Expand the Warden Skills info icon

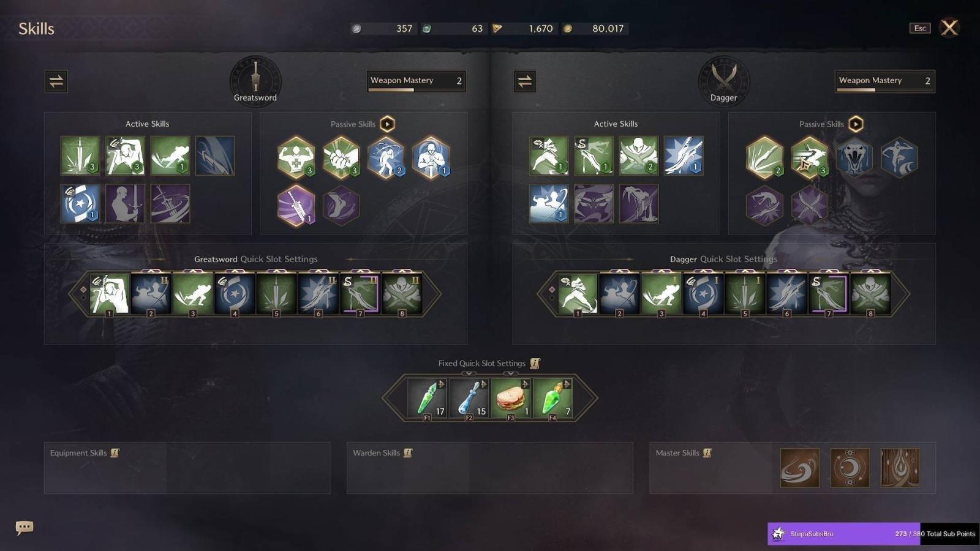(408, 453)
